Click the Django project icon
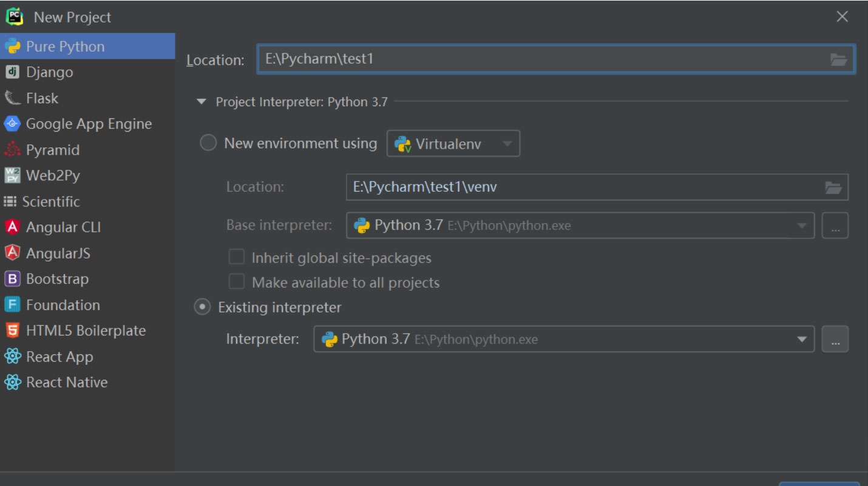This screenshot has width=868, height=486. [12, 72]
